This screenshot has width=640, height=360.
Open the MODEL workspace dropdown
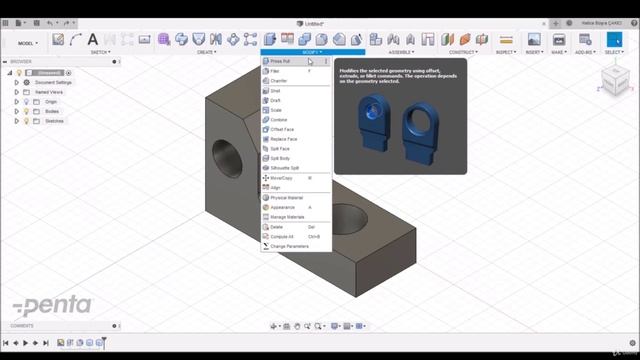point(28,43)
